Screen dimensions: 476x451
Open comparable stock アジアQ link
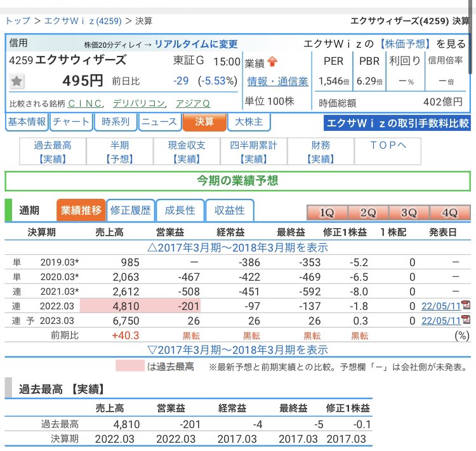pos(193,104)
